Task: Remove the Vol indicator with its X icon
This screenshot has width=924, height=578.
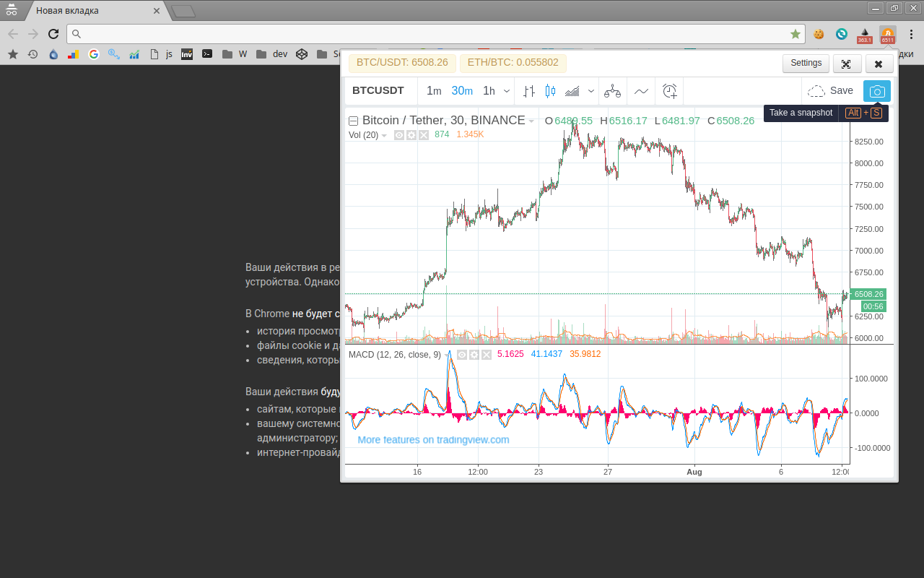Action: (x=424, y=135)
